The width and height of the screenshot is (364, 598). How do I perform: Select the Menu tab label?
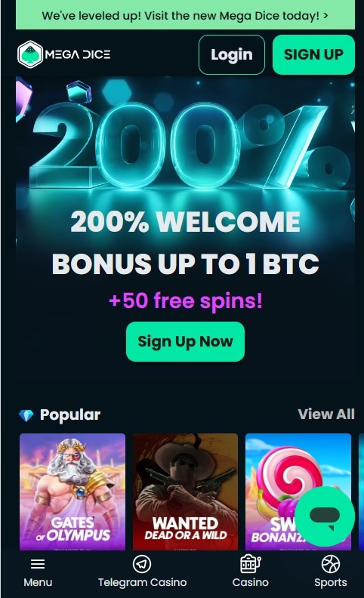(38, 582)
